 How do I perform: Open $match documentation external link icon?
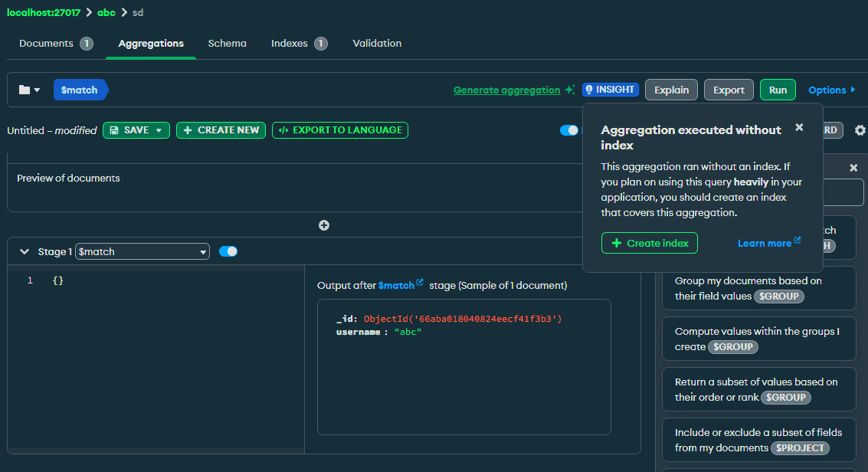420,283
